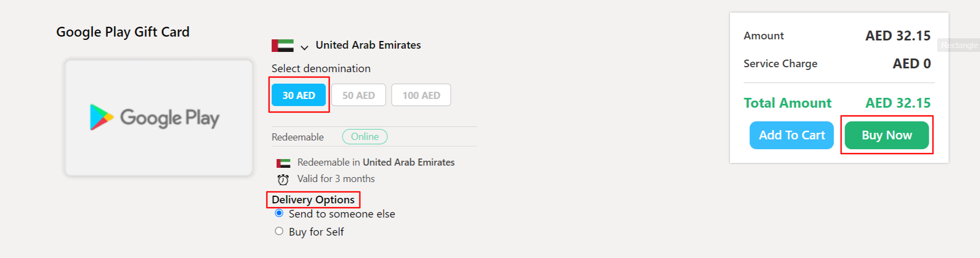Click the green Buy Now button

(886, 135)
